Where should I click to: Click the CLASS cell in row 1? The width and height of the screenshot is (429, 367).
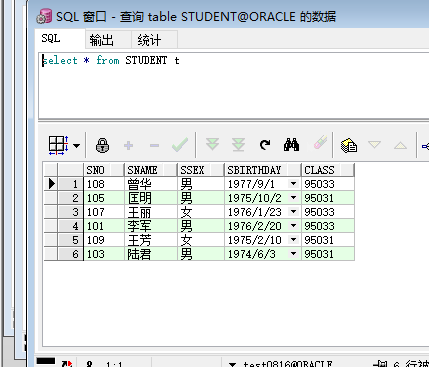coord(328,184)
